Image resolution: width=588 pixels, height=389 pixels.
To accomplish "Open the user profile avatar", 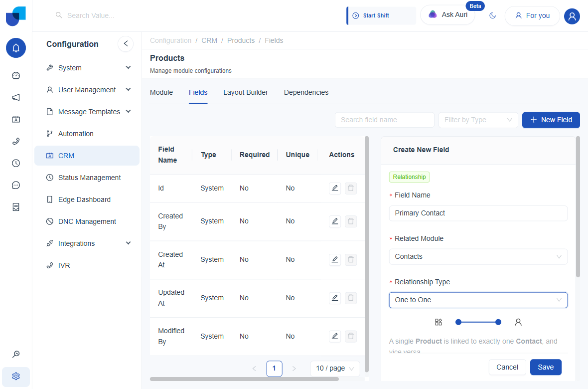I will click(x=572, y=16).
